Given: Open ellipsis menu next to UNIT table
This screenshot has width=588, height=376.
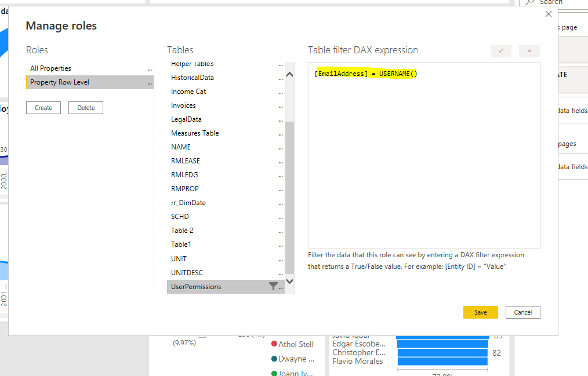Looking at the screenshot, I should (281, 260).
